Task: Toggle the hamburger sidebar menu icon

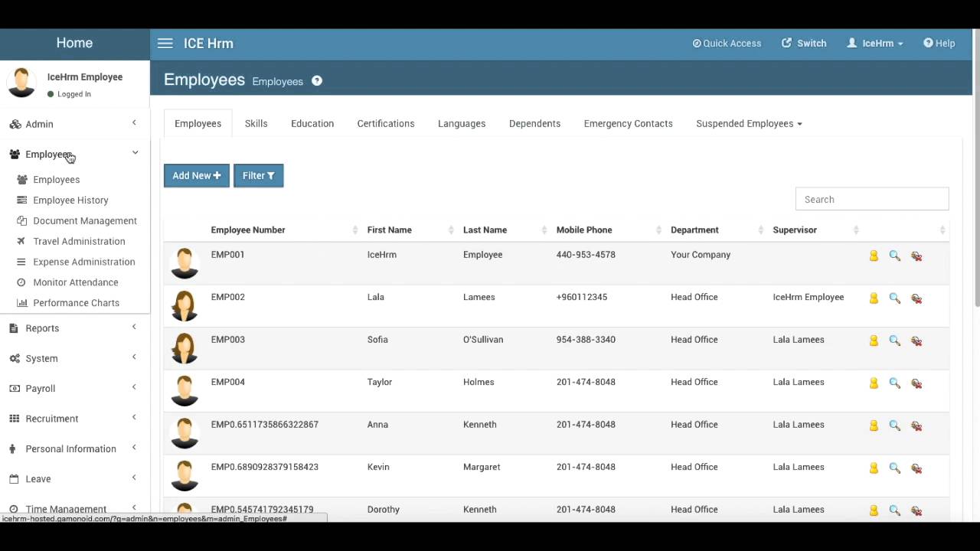Action: click(165, 44)
